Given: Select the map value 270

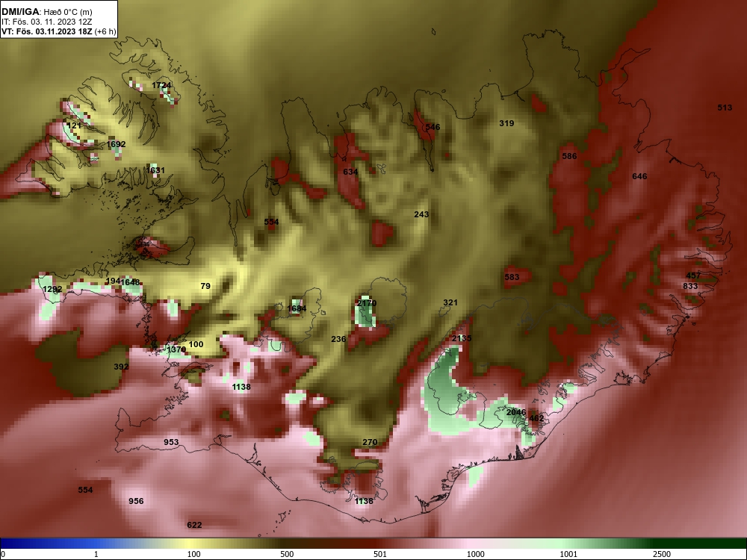Looking at the screenshot, I should pos(370,442).
